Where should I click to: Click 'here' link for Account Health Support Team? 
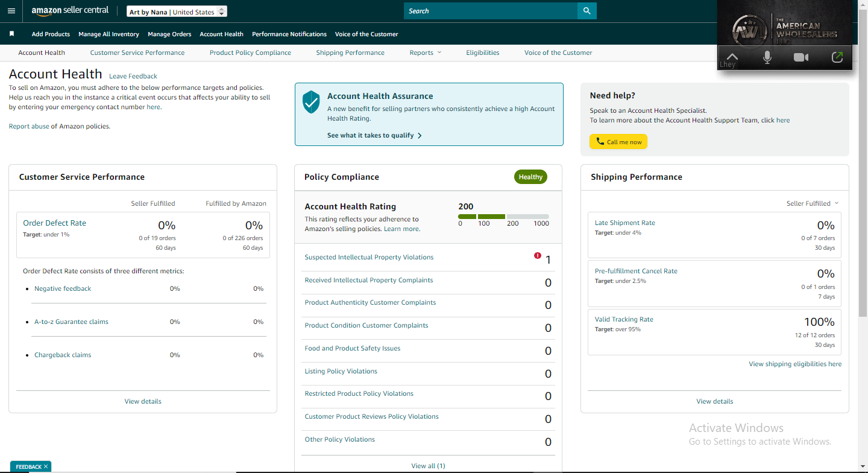[x=783, y=120]
